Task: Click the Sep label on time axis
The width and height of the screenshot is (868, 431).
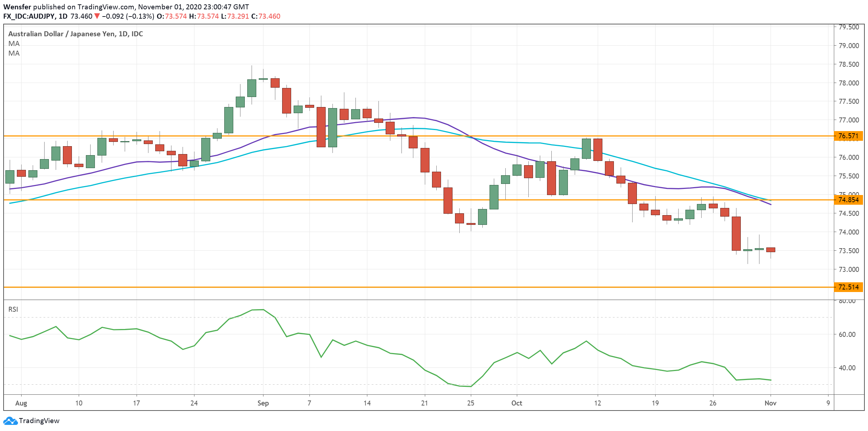Action: [263, 403]
